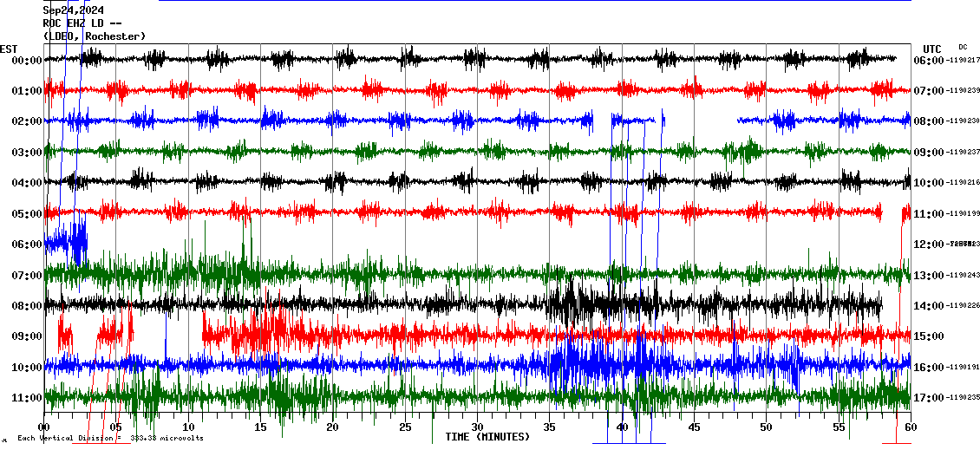Select the 45 minute mark on the time axis
The width and height of the screenshot is (980, 450).
coord(694,427)
